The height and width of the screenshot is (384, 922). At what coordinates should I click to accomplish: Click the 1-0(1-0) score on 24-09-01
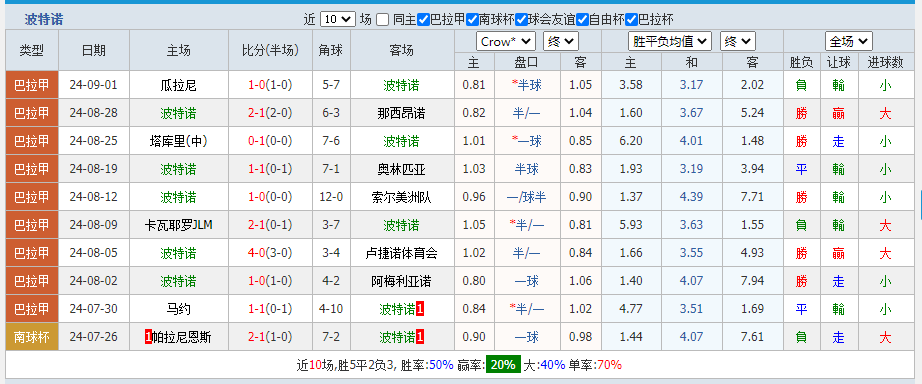(x=270, y=85)
